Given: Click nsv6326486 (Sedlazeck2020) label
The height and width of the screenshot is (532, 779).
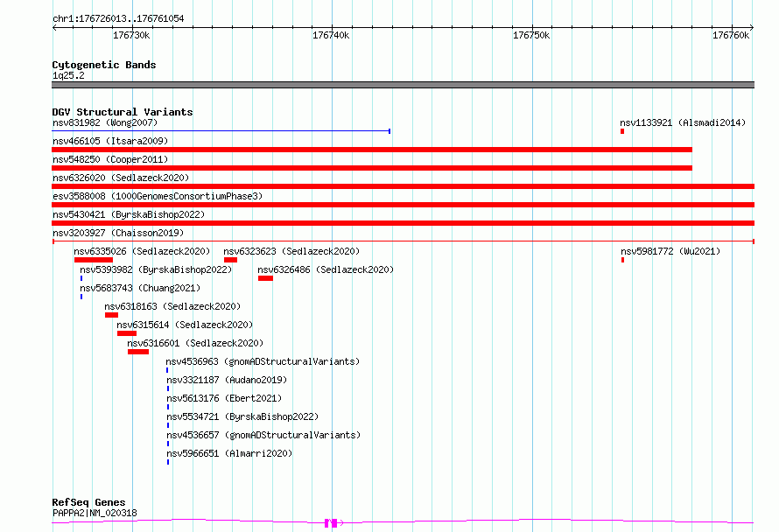Looking at the screenshot, I should 326,269.
